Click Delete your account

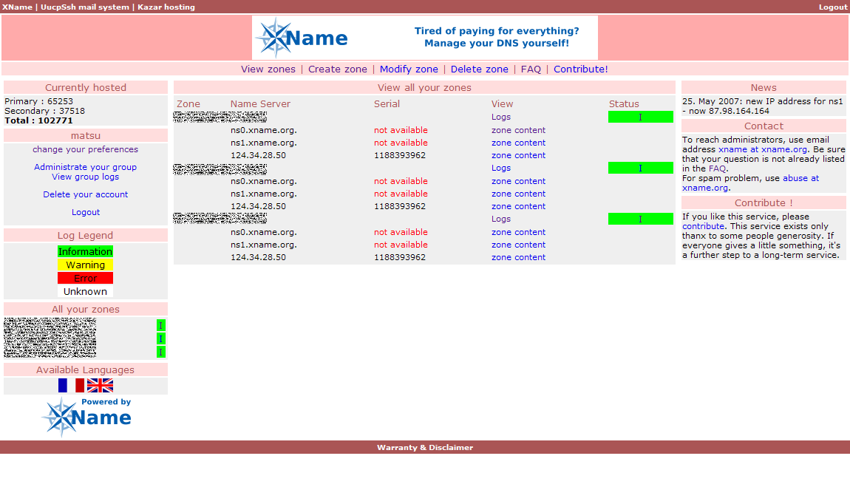click(85, 194)
